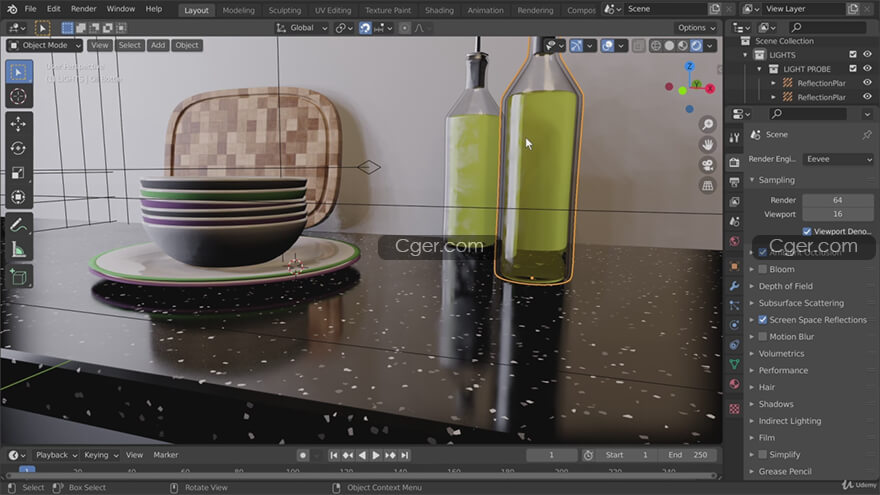Select the Measure tool
Screen dimensions: 880x495
(19, 250)
